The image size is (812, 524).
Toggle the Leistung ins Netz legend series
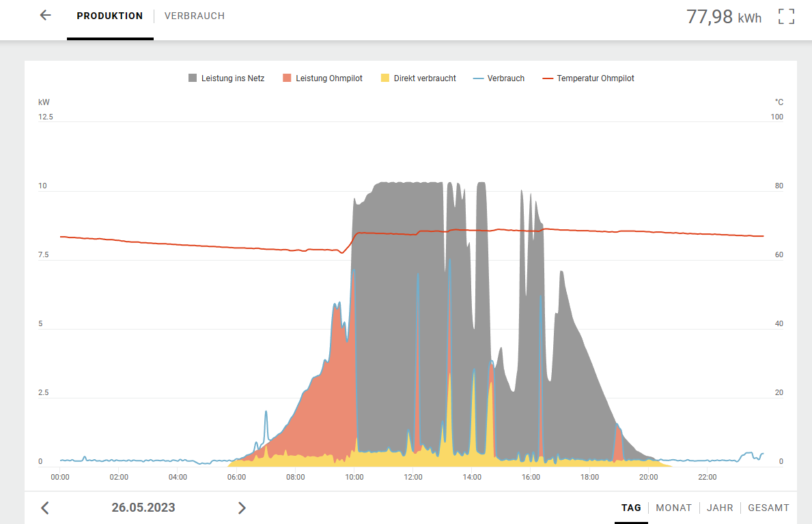(226, 78)
